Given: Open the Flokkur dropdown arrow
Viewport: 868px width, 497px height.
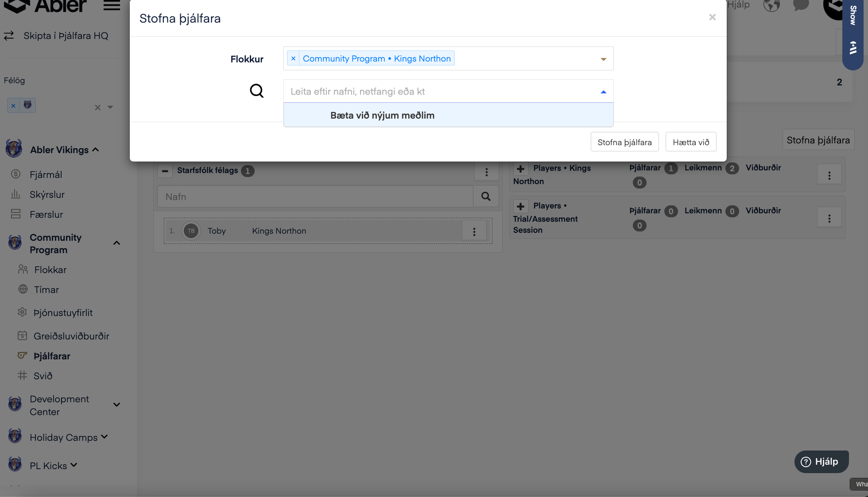Looking at the screenshot, I should [x=603, y=59].
